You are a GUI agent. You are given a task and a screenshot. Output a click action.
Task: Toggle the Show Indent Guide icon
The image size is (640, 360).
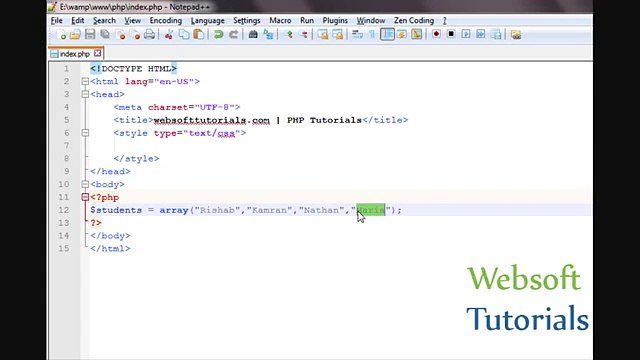[x=387, y=35]
